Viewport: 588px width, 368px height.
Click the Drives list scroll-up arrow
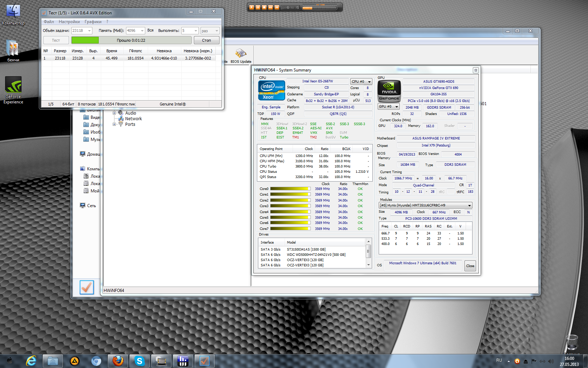[368, 242]
